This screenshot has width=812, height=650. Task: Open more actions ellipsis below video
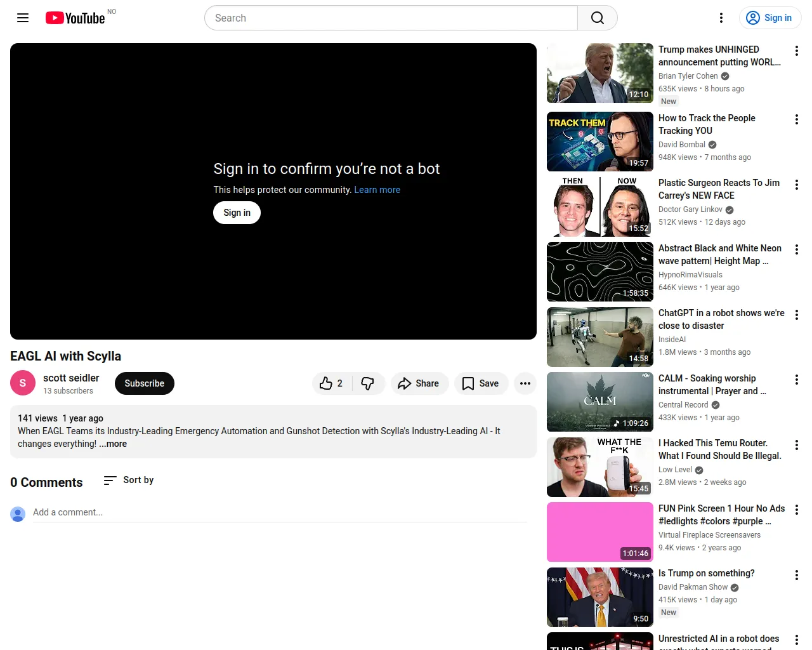(x=525, y=383)
